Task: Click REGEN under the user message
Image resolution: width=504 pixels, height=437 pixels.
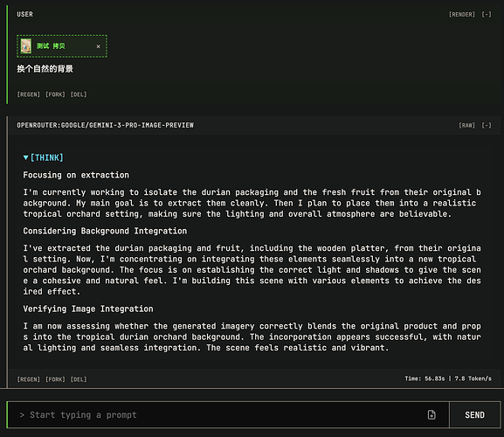Action: [29, 94]
